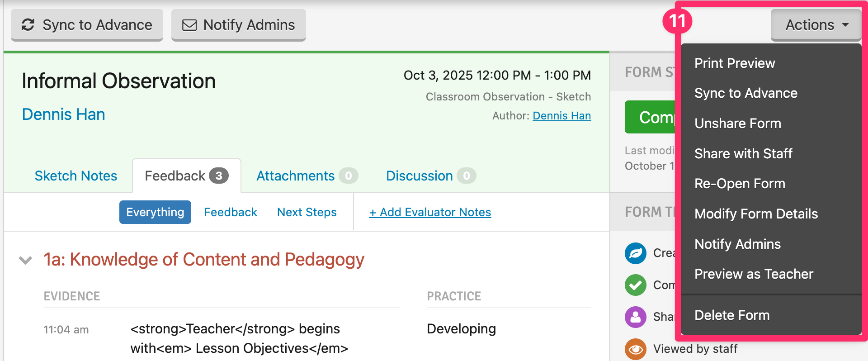This screenshot has width=868, height=361.
Task: Click the 11:04 am evidence timestamp
Action: 66,330
